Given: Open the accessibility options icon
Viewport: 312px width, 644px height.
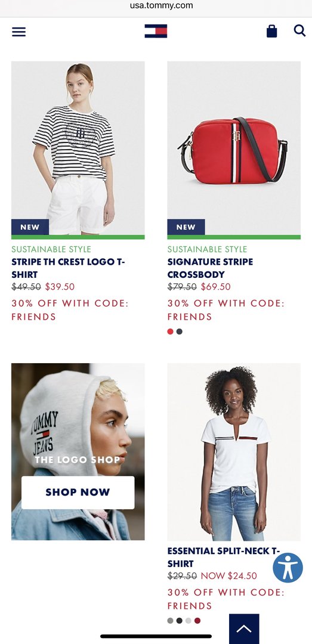Looking at the screenshot, I should click(x=288, y=568).
